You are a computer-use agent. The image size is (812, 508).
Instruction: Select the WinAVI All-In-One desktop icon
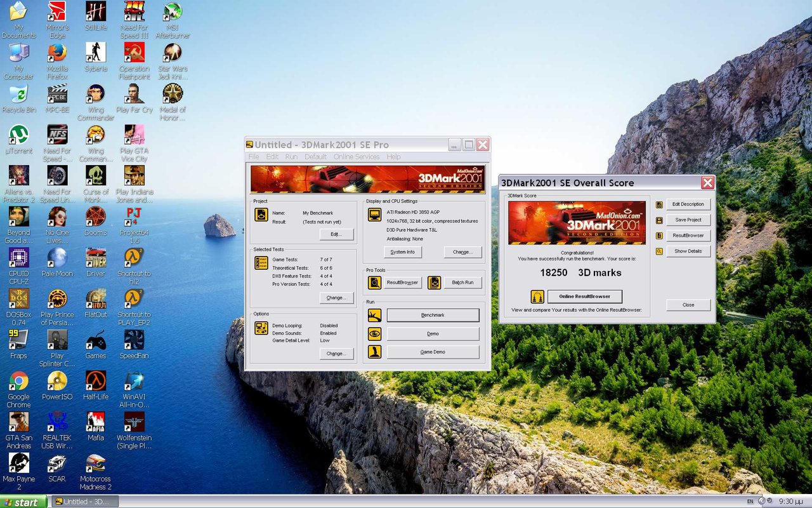134,389
